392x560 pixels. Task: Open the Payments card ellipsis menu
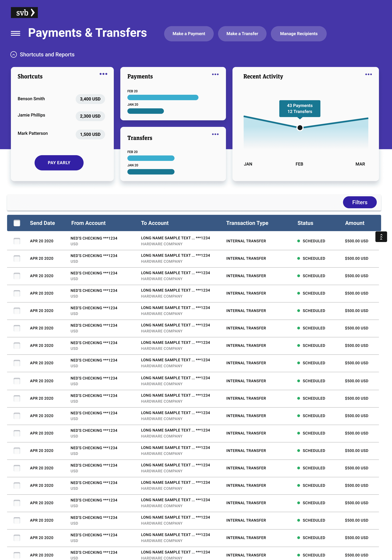215,74
